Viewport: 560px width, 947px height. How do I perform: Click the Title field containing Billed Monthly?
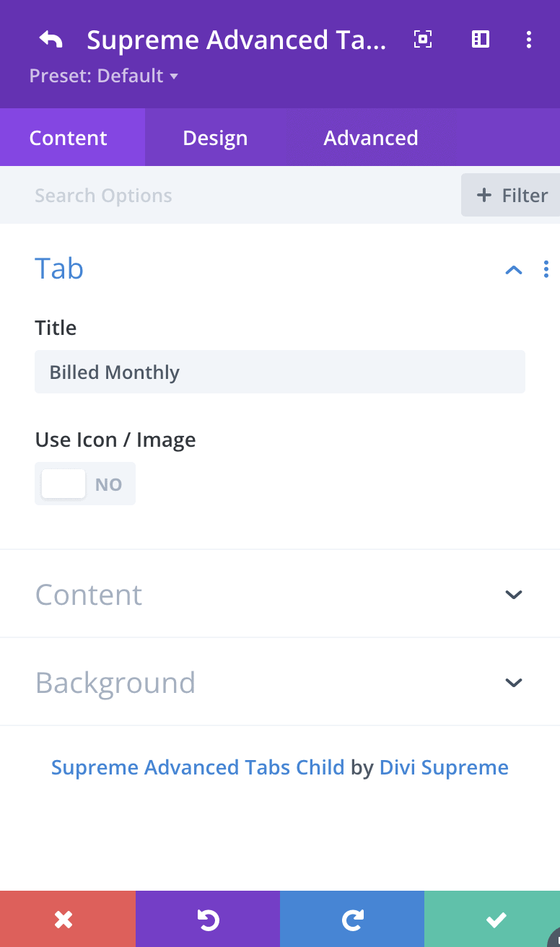(x=280, y=372)
